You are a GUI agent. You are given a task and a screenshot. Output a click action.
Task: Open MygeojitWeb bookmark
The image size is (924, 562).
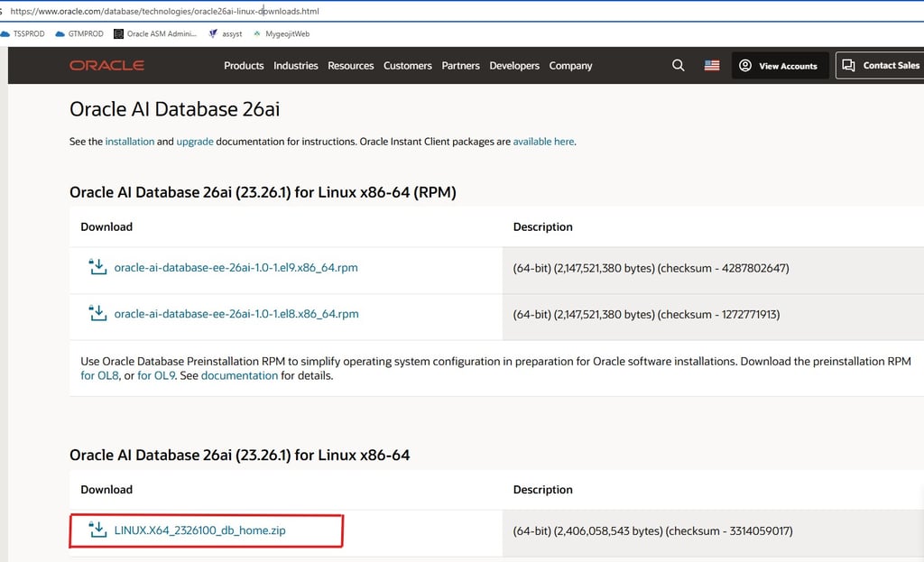point(282,34)
